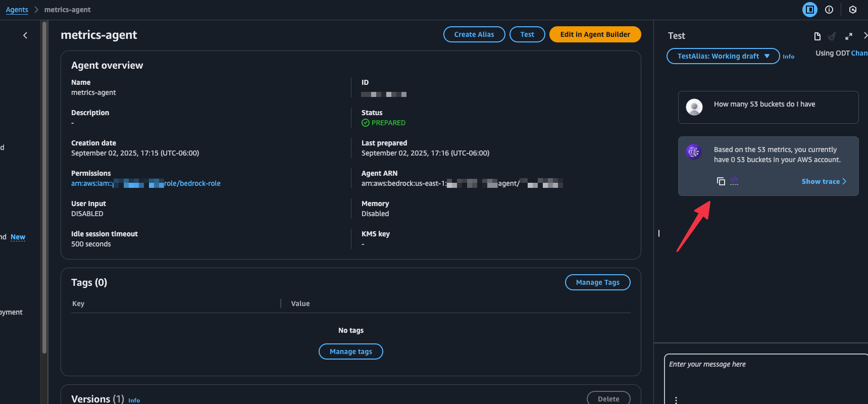Viewport: 868px width, 404px height.
Task: Click the code snippet icon under the agent response
Action: click(734, 181)
